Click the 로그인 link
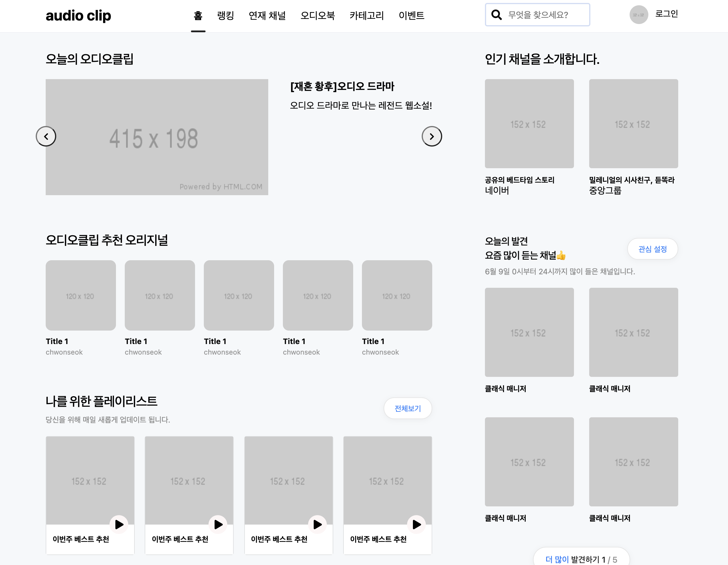This screenshot has width=728, height=565. click(666, 14)
